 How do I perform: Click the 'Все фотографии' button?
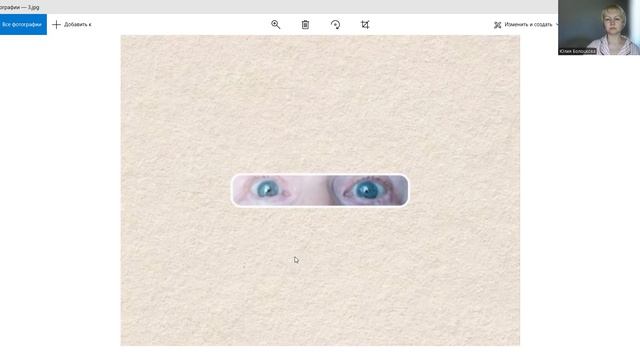pyautogui.click(x=23, y=24)
